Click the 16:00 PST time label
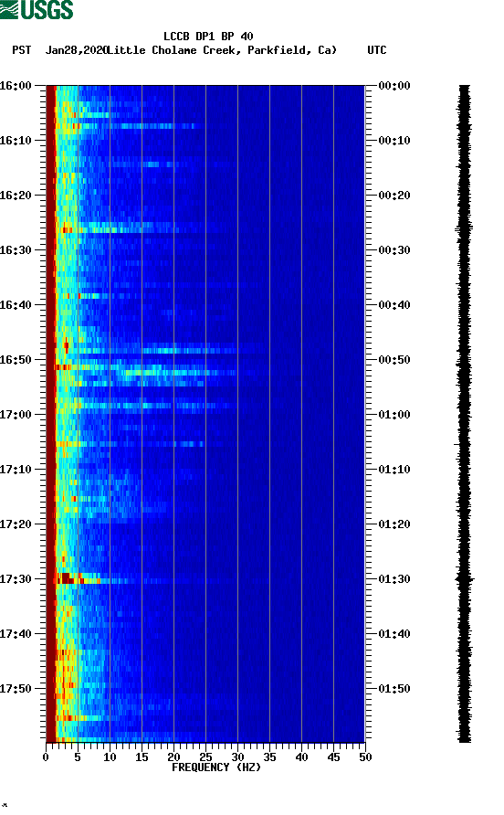 click(16, 85)
